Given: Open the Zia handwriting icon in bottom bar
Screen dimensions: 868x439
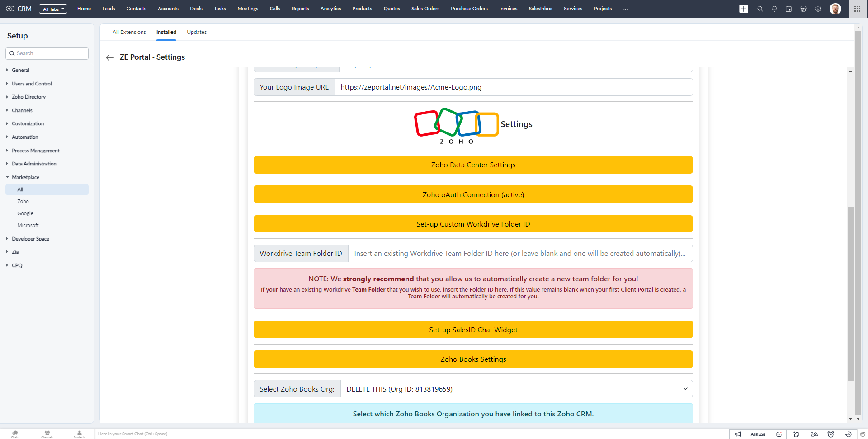Looking at the screenshot, I should pos(814,434).
